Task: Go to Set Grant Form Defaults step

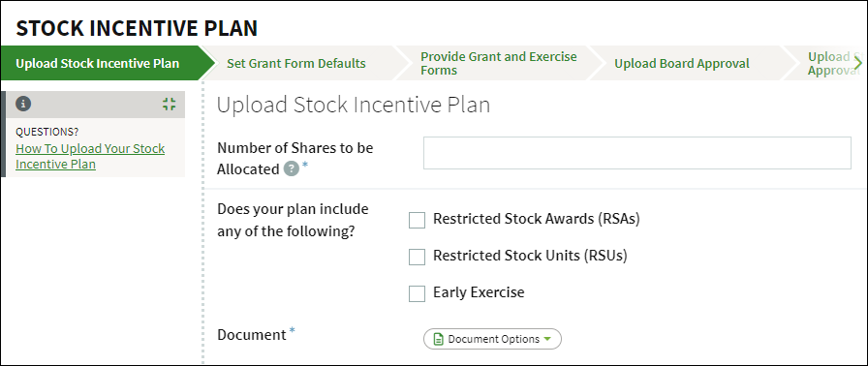Action: pyautogui.click(x=296, y=63)
